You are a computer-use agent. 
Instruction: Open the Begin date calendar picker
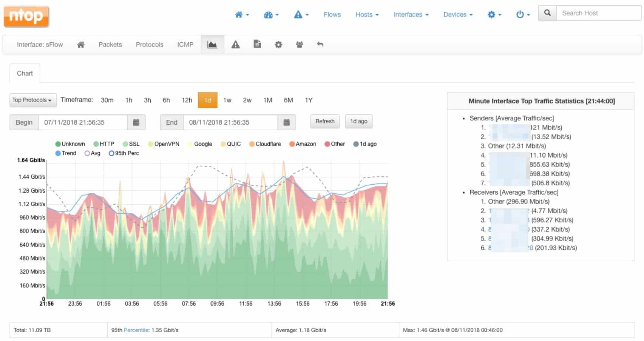(136, 122)
